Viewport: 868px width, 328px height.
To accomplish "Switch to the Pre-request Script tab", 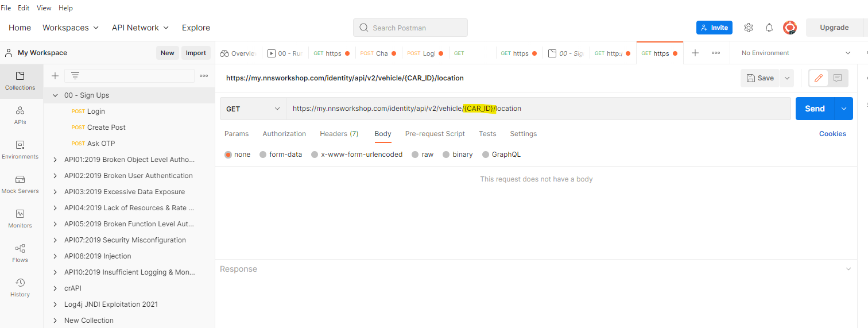I will click(435, 134).
